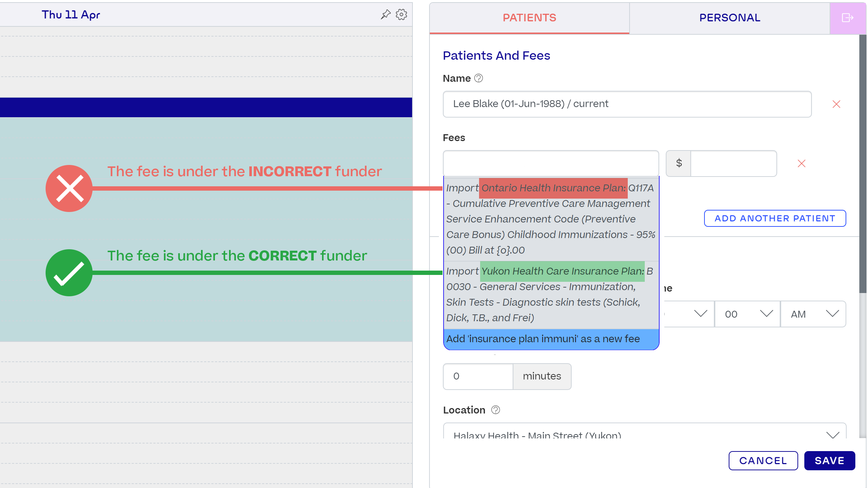
Task: Expand the hour dropdown chevron
Action: (700, 313)
